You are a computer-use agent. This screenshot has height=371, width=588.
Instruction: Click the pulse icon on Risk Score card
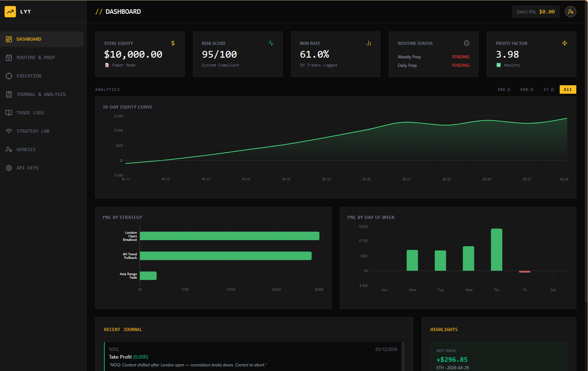point(271,43)
